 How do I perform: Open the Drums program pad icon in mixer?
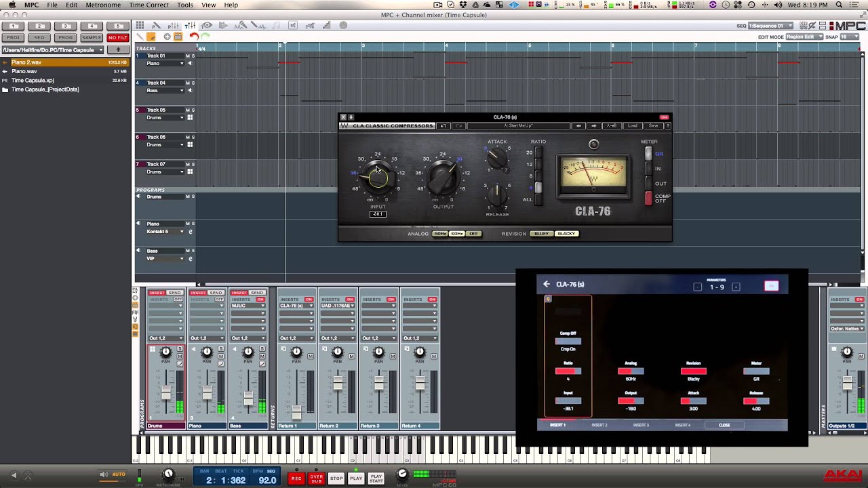click(x=153, y=350)
